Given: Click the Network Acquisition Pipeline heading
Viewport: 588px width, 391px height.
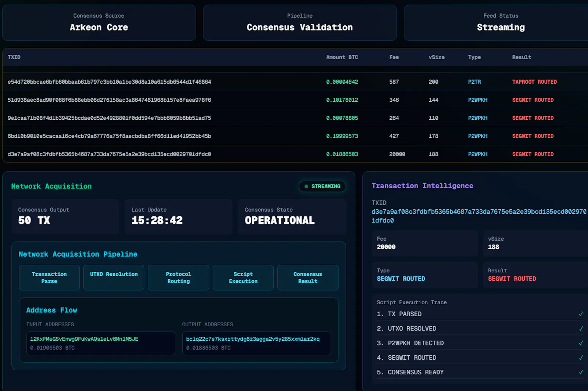Looking at the screenshot, I should [x=78, y=254].
